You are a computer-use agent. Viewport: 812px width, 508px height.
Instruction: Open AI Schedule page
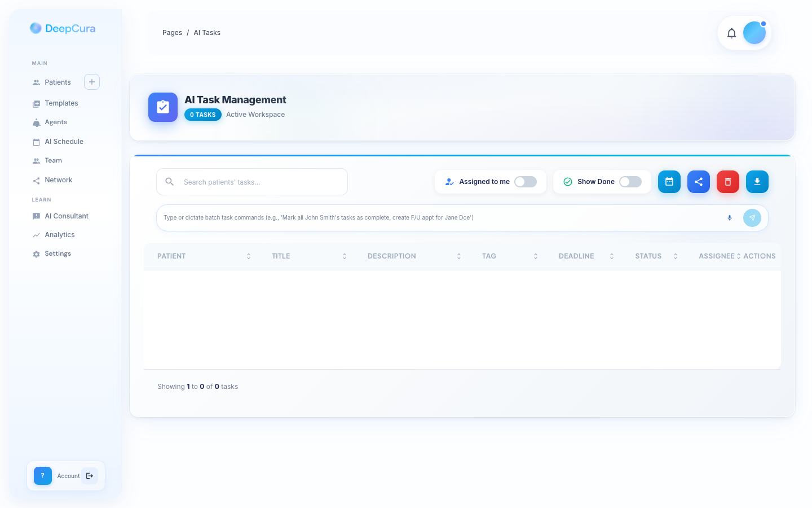point(64,142)
